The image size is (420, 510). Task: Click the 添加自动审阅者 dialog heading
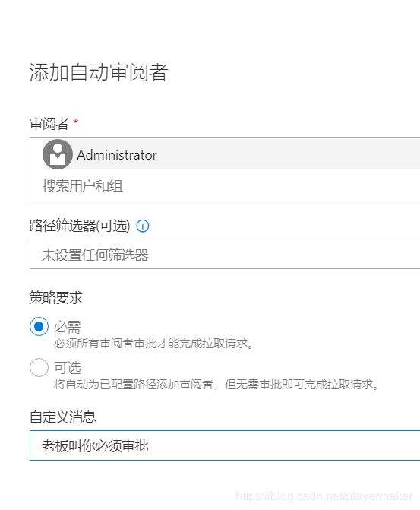click(99, 72)
